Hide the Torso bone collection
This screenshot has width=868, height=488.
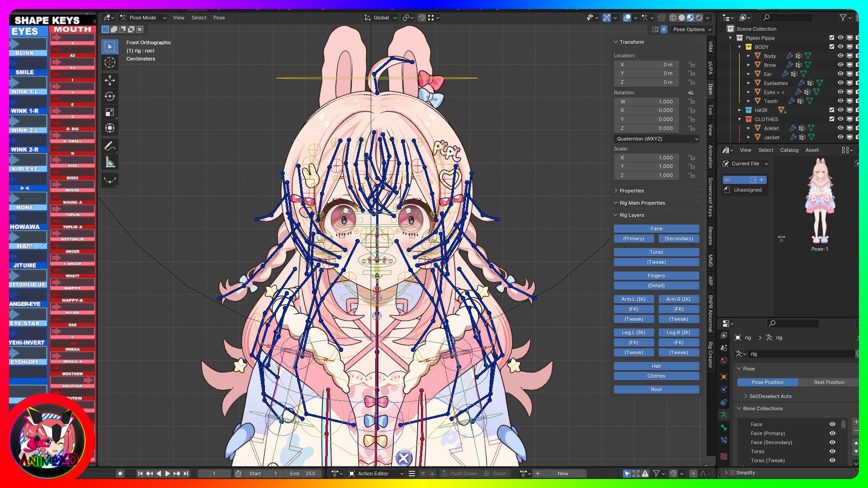click(x=832, y=451)
